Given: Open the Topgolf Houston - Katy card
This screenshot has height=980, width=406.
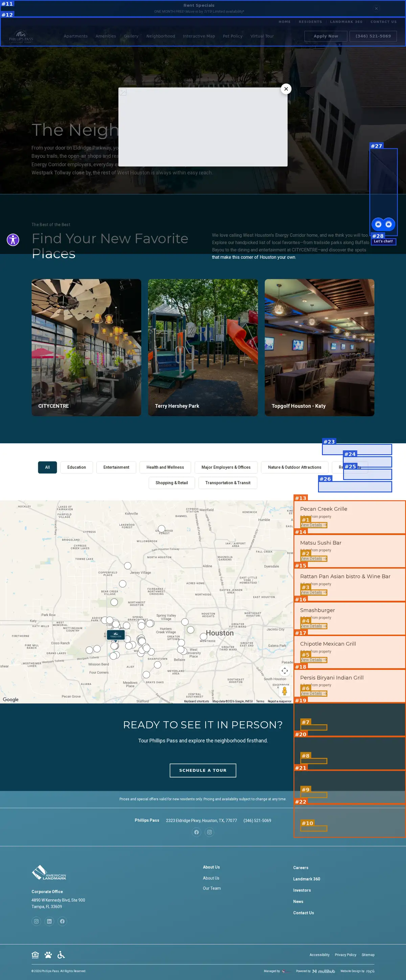Looking at the screenshot, I should point(319,347).
